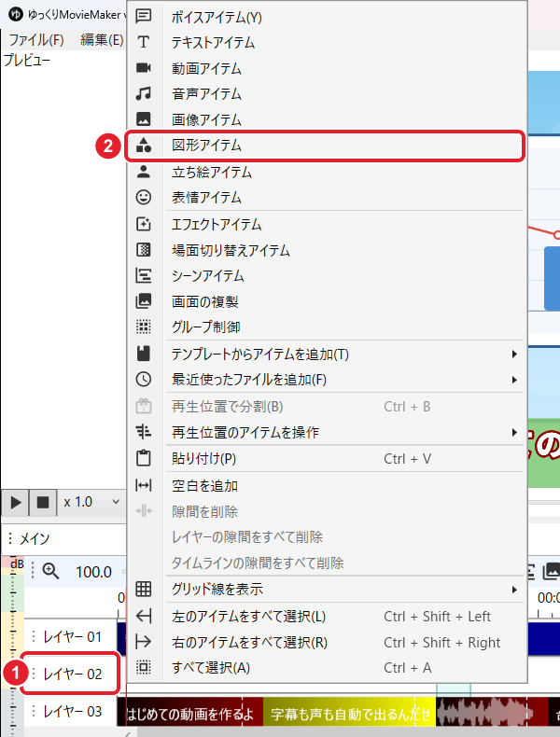
Task: Click the audio item music note icon
Action: click(x=144, y=93)
